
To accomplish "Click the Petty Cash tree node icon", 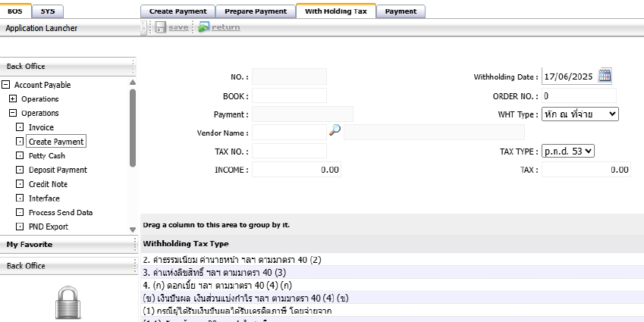I will pos(20,156).
